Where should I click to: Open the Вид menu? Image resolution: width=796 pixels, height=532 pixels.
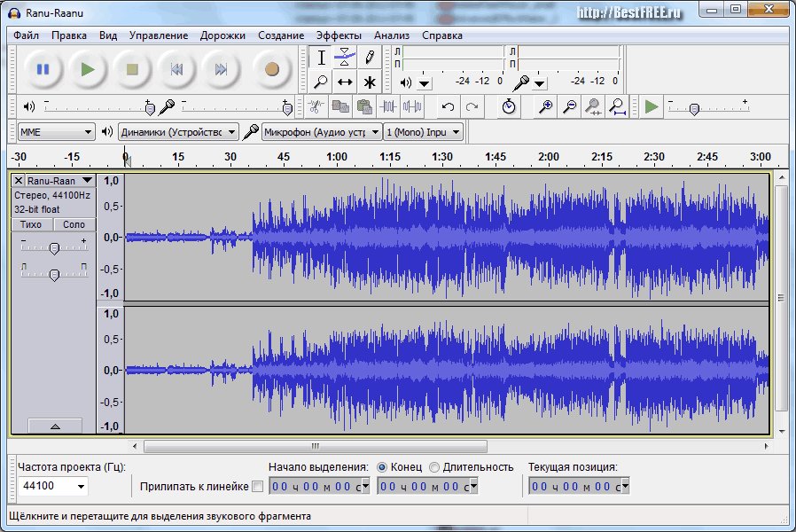[x=108, y=35]
